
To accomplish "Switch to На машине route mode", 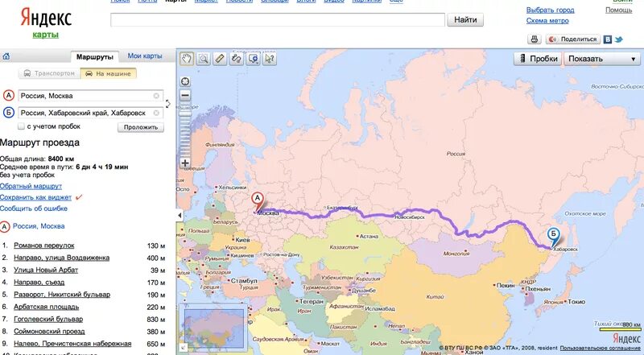I will (x=108, y=73).
